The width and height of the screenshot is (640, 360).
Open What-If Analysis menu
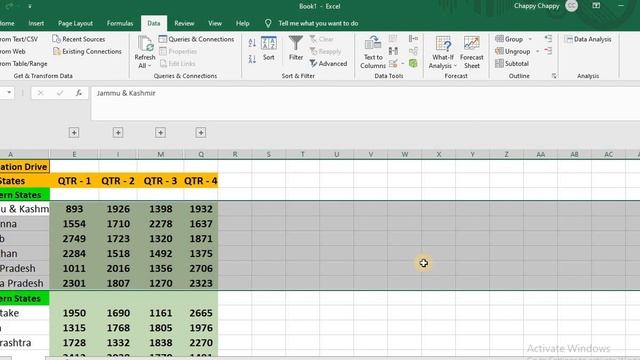(x=442, y=52)
